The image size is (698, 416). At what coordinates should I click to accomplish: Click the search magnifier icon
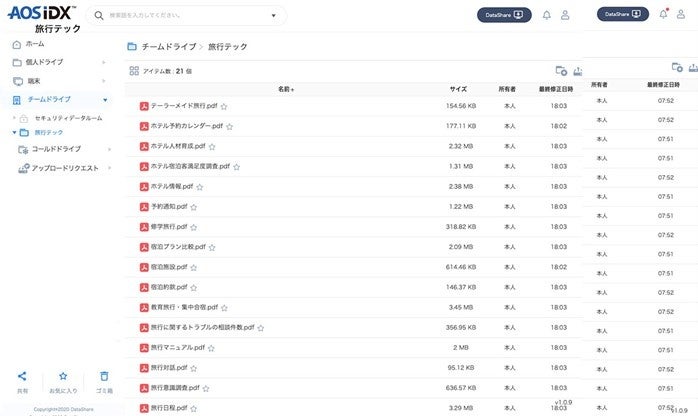coord(99,16)
